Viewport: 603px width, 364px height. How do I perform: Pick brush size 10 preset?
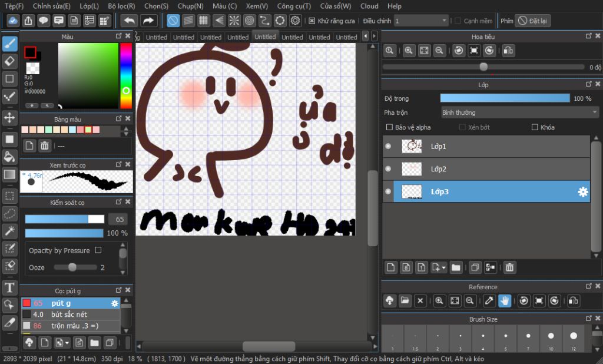pyautogui.click(x=551, y=339)
